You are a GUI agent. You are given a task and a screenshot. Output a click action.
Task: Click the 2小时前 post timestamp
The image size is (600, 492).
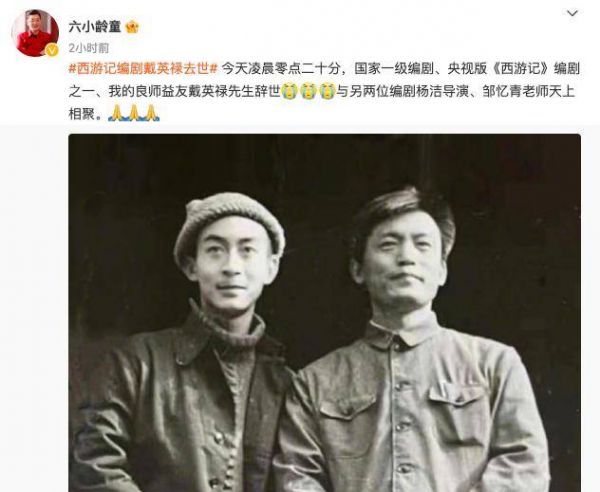click(x=89, y=48)
